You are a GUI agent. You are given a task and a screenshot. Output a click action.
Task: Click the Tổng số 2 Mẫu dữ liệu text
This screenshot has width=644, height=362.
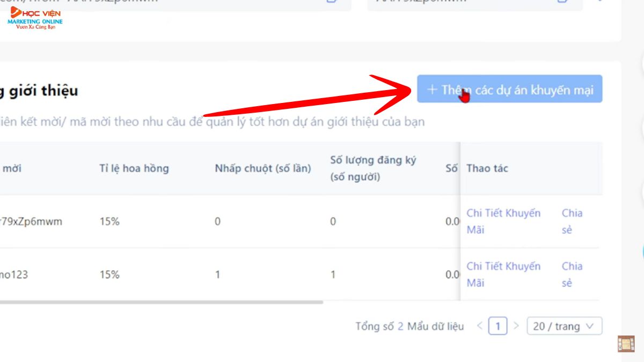pos(409,326)
